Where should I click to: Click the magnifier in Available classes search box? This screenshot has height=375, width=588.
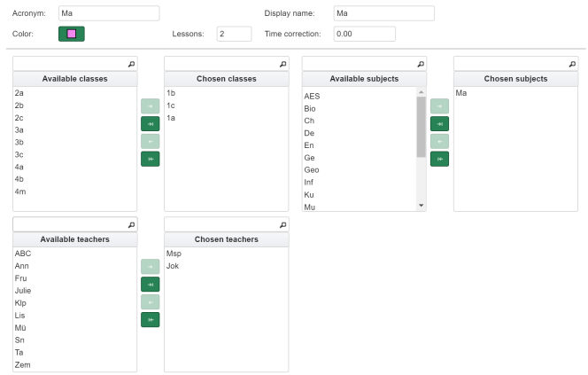pyautogui.click(x=131, y=64)
